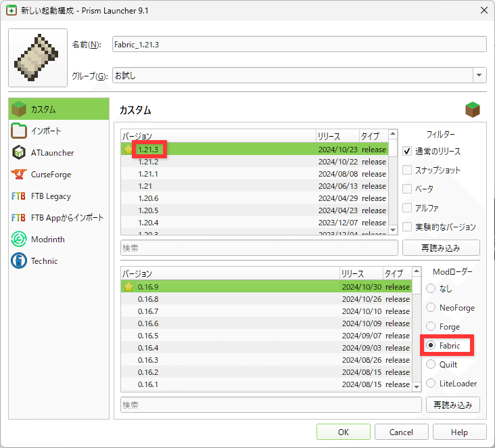
Task: Select loader version 0.16.5
Action: (266, 336)
